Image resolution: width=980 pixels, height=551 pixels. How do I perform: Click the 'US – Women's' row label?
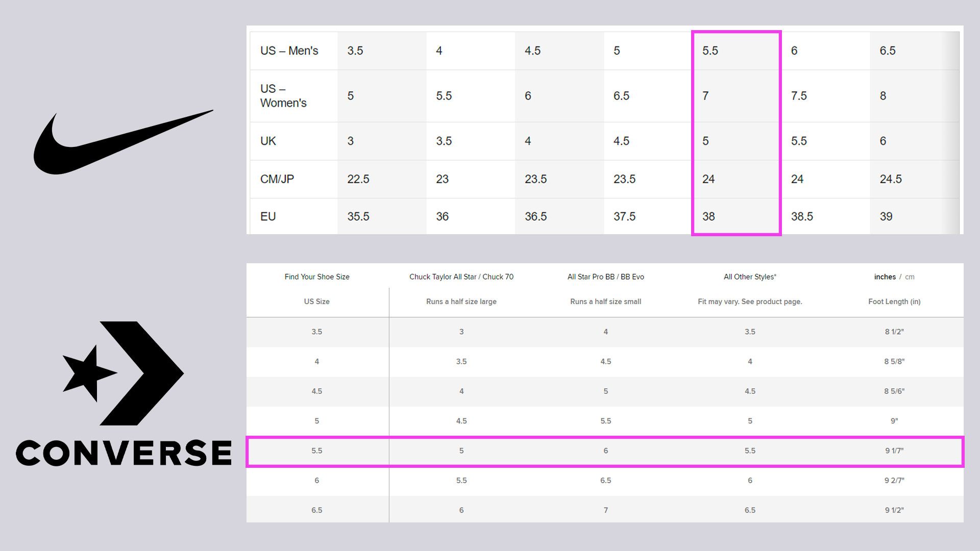coord(283,96)
